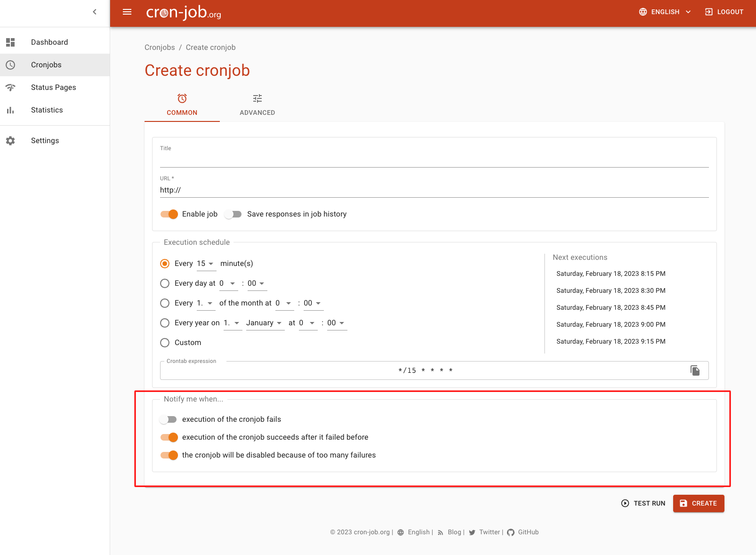This screenshot has height=555, width=756.
Task: Click the Dashboard grid icon
Action: tap(10, 42)
